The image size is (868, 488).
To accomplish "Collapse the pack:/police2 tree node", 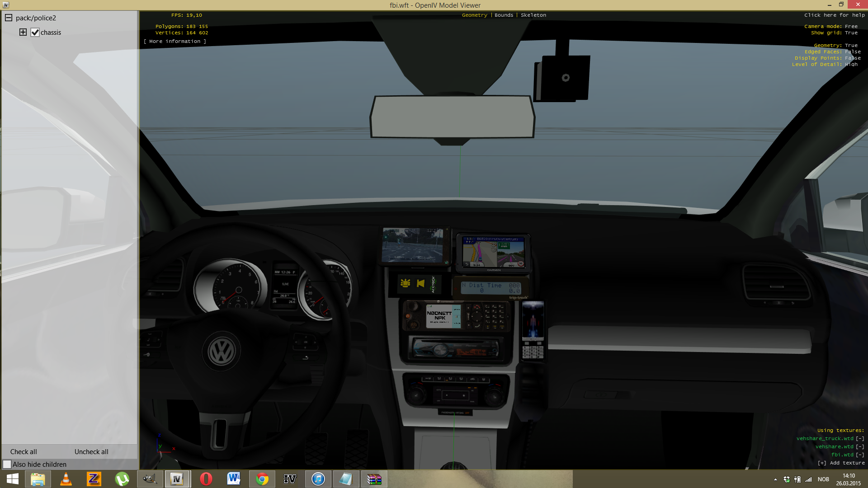I will (9, 18).
